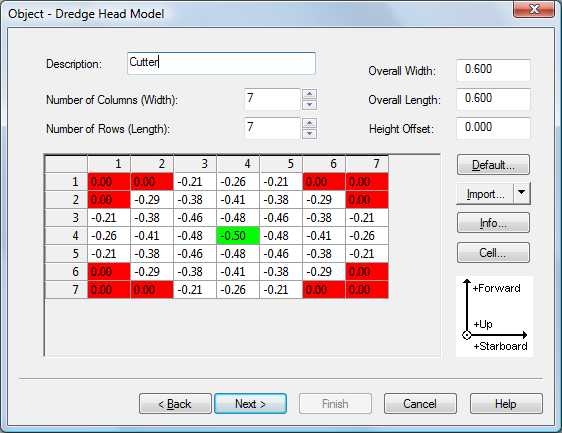This screenshot has height=433, width=562.
Task: Open the Help button
Action: pyautogui.click(x=506, y=404)
